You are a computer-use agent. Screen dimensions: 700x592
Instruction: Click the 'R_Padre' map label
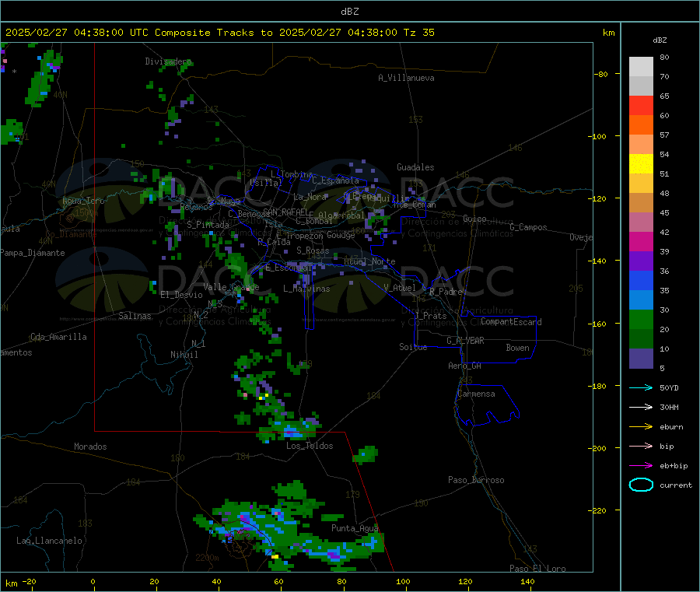446,292
